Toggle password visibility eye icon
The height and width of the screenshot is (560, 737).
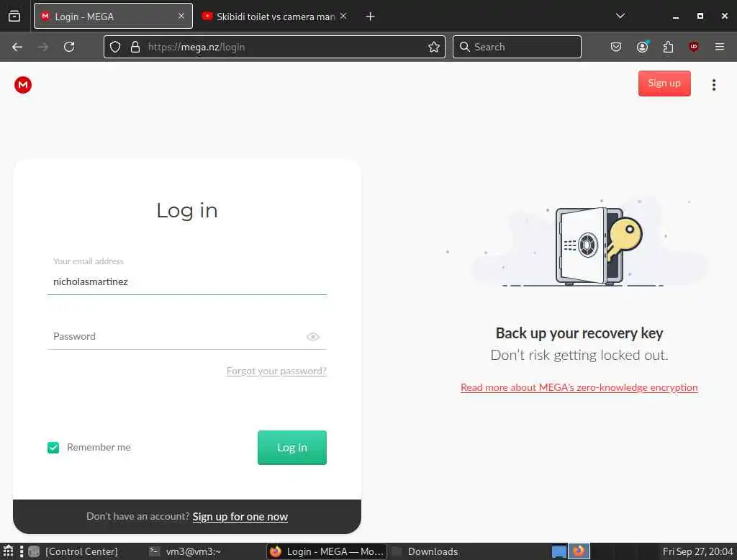click(x=312, y=337)
